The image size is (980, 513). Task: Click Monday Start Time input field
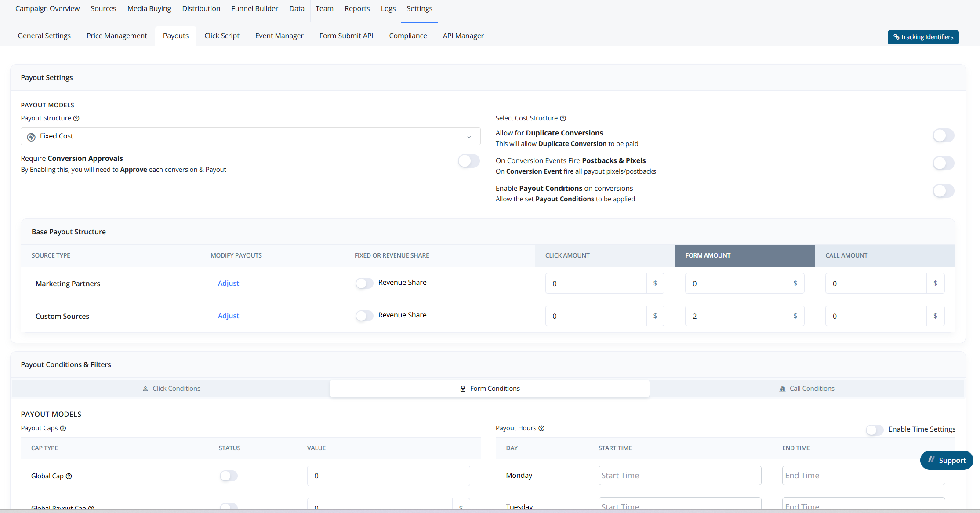pos(679,475)
